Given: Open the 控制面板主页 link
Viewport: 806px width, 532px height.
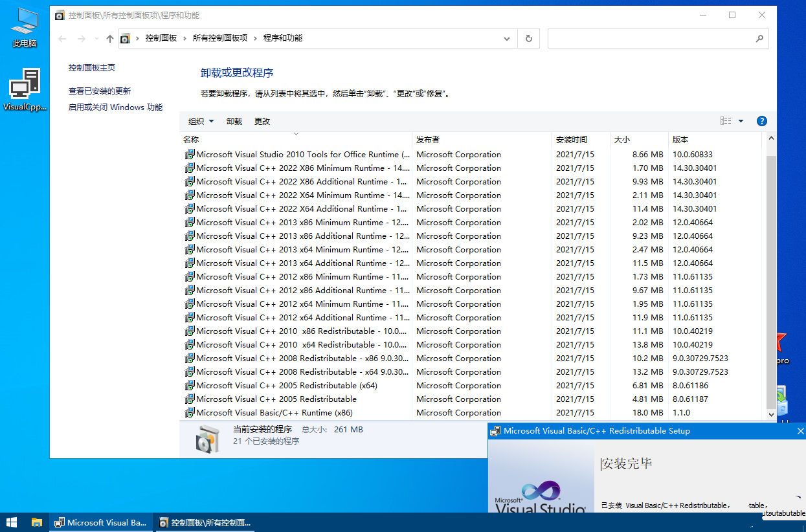Looking at the screenshot, I should (92, 68).
